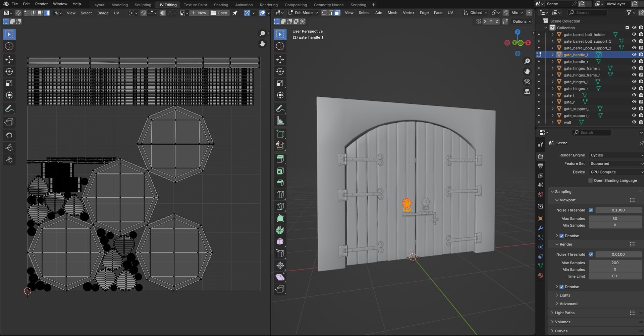Open the Modifiers properties tab wrench icon

click(x=540, y=228)
